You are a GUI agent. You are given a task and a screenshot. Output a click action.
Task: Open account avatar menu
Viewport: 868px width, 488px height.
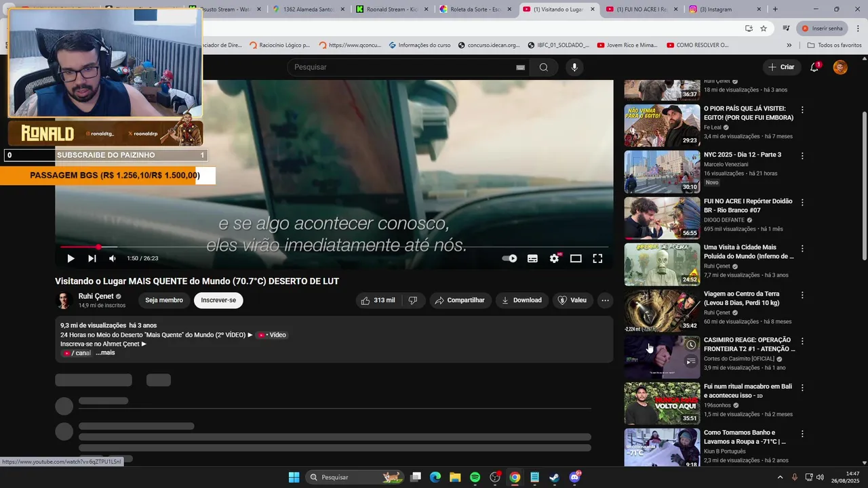tap(840, 67)
